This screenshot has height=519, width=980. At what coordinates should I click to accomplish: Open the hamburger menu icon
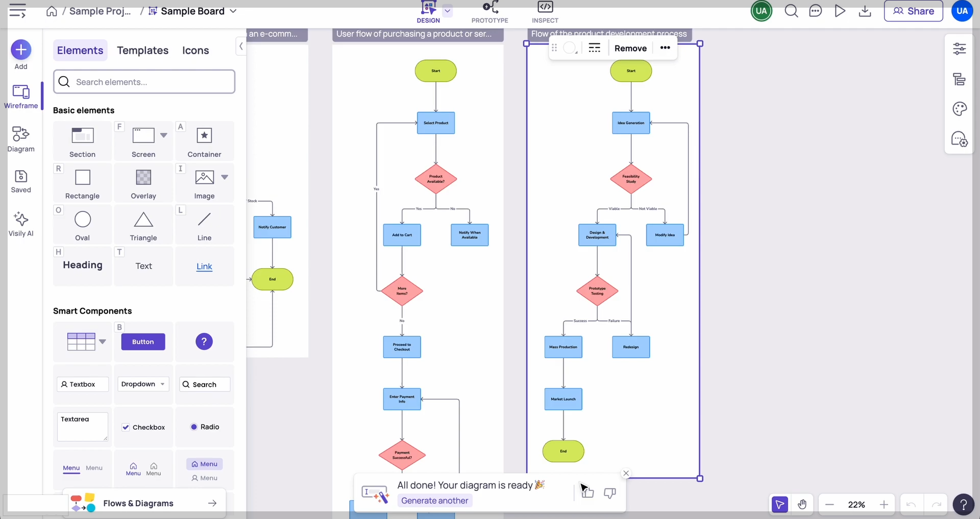(x=17, y=11)
